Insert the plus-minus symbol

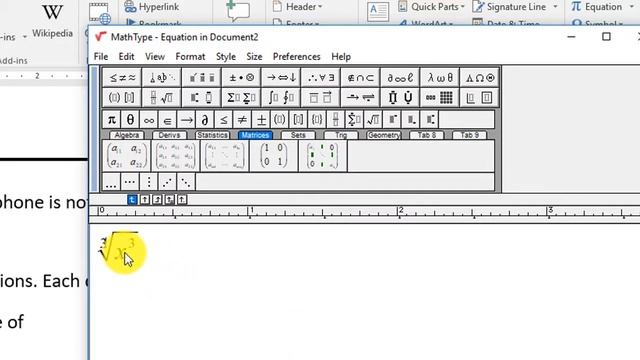tap(261, 120)
